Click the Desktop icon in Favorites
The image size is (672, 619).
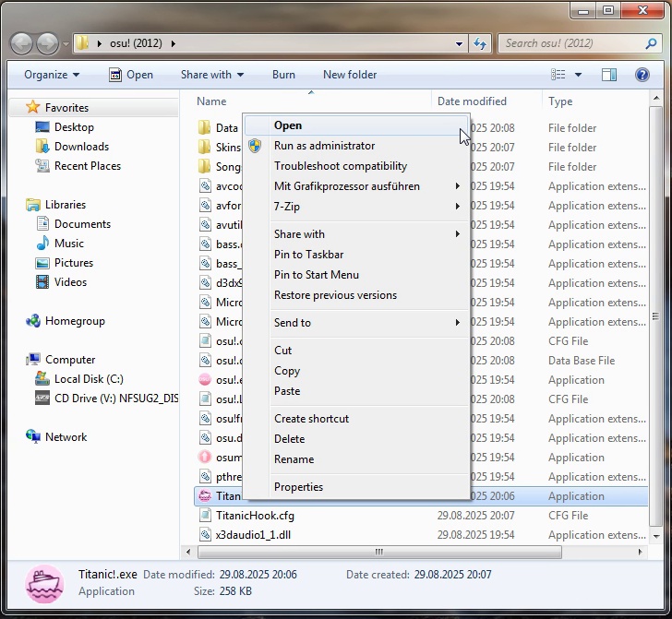42,126
